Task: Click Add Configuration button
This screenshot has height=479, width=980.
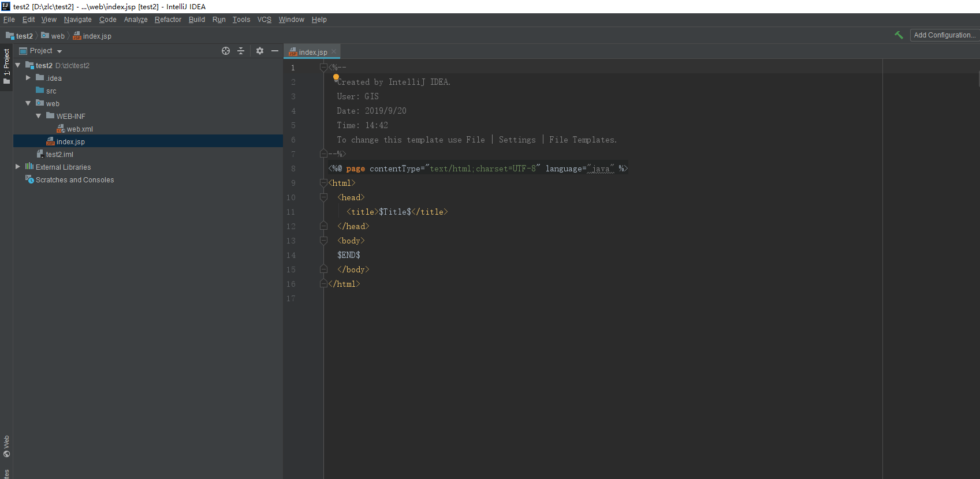Action: [x=944, y=35]
